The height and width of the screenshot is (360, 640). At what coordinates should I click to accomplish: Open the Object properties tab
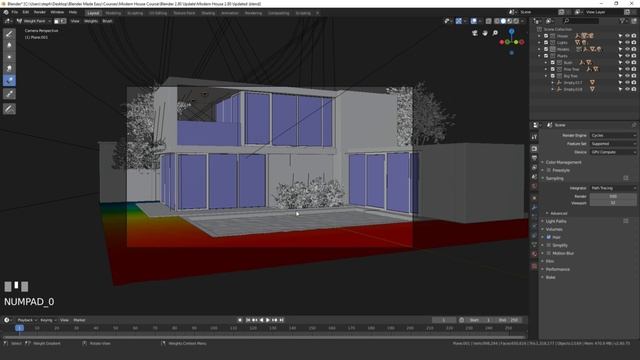click(x=534, y=198)
